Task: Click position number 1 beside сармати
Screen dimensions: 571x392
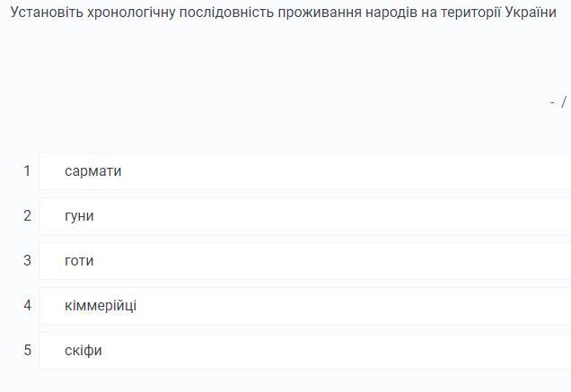Action: tap(27, 171)
